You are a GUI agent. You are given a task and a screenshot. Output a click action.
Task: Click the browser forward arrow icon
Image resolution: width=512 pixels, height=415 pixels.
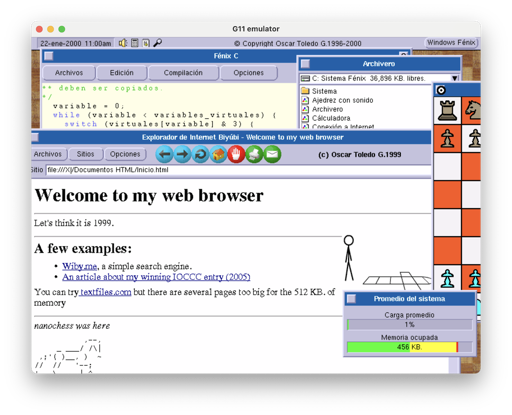tap(182, 154)
